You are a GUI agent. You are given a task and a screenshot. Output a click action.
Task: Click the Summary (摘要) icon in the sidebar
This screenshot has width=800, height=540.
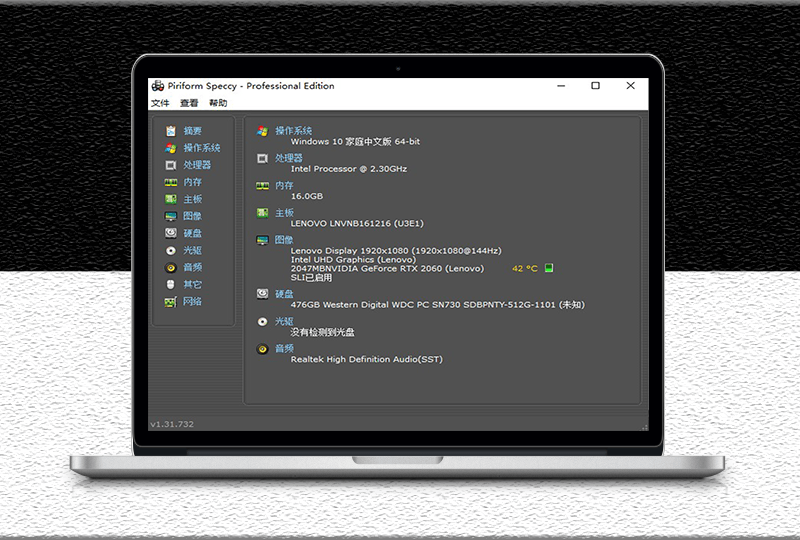pos(171,131)
